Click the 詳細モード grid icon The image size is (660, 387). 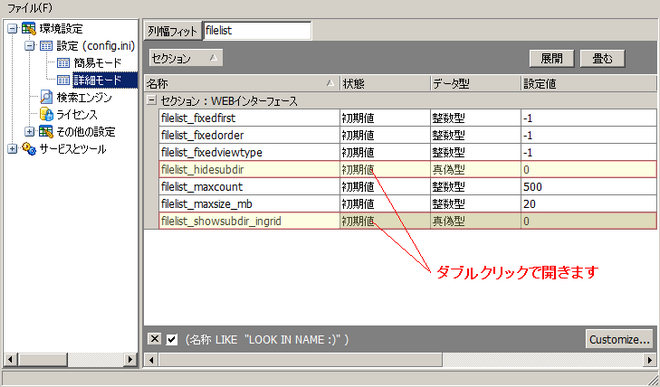(x=63, y=80)
